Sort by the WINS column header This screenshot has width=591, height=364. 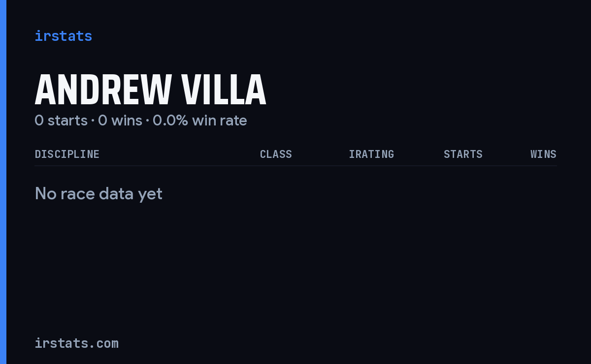(x=543, y=154)
